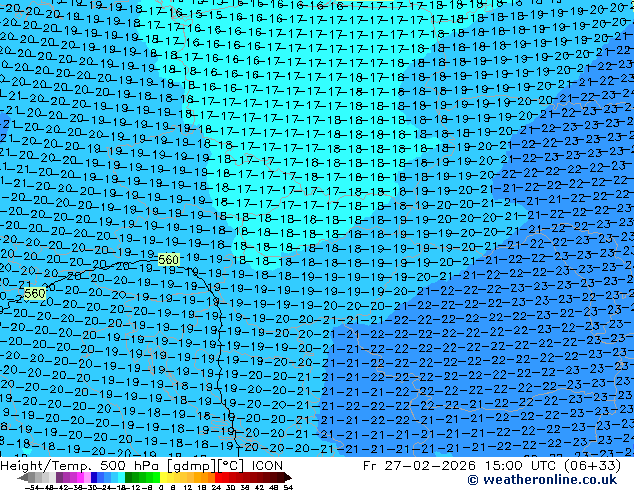The height and width of the screenshot is (490, 634).
Task: Pick the dark green segment of the legend
Action: coord(129,478)
